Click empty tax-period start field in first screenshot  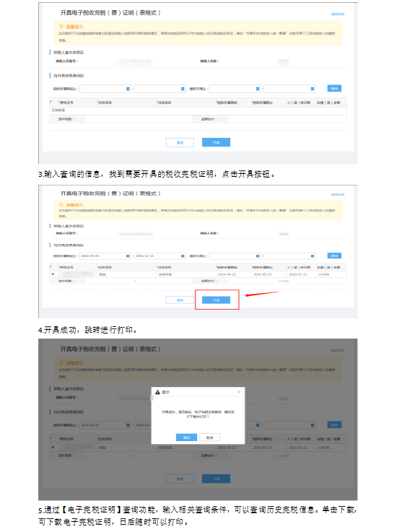pos(105,89)
